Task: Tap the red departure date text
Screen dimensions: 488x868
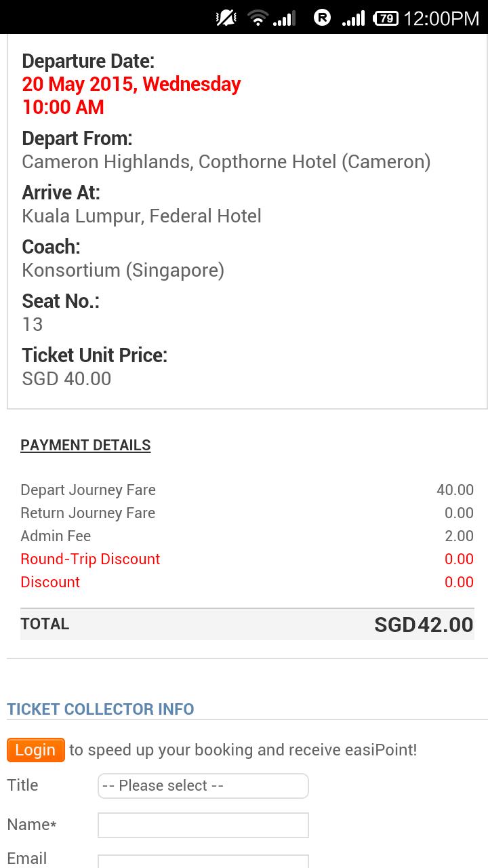Action: 131,96
